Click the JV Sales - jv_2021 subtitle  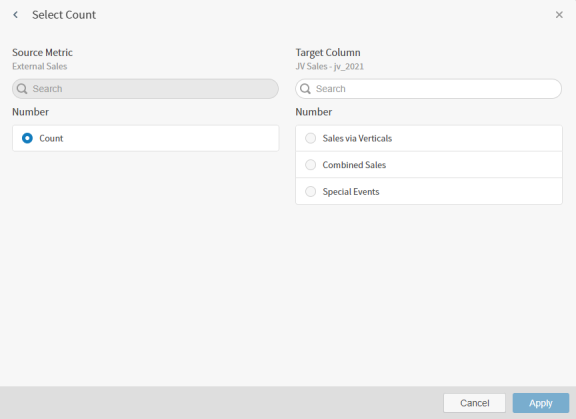coord(330,66)
